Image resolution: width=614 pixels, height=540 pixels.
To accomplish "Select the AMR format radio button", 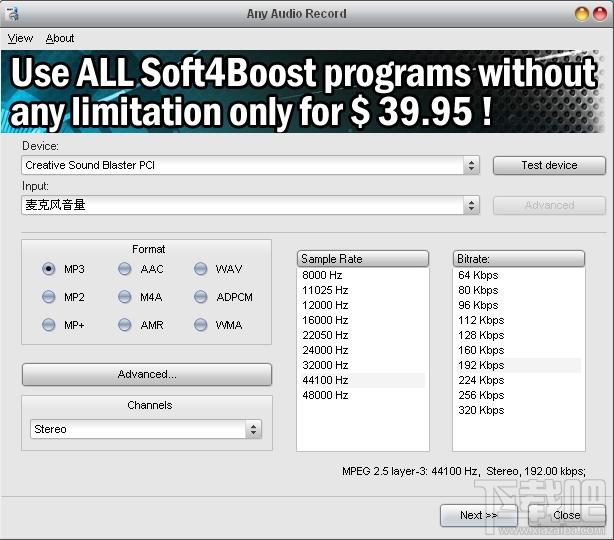I will [x=125, y=325].
